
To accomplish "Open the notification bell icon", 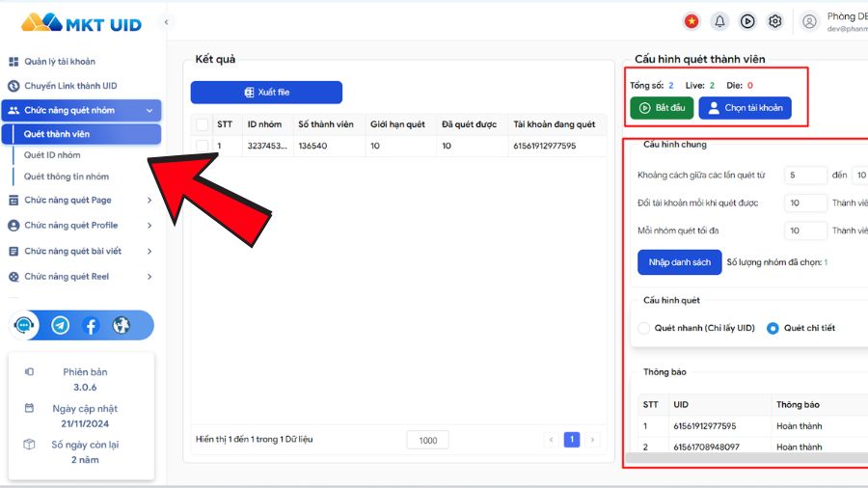I will click(x=719, y=21).
